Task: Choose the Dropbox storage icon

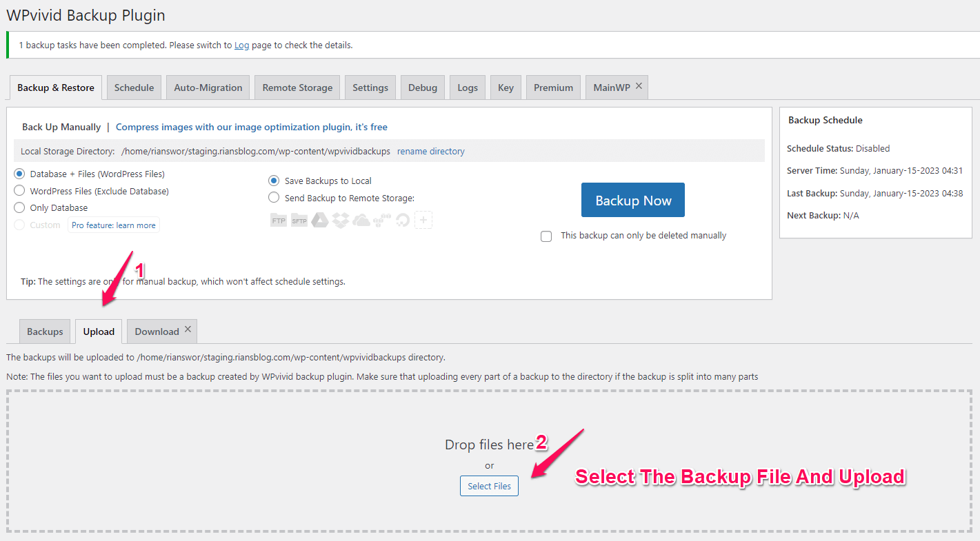Action: click(340, 221)
